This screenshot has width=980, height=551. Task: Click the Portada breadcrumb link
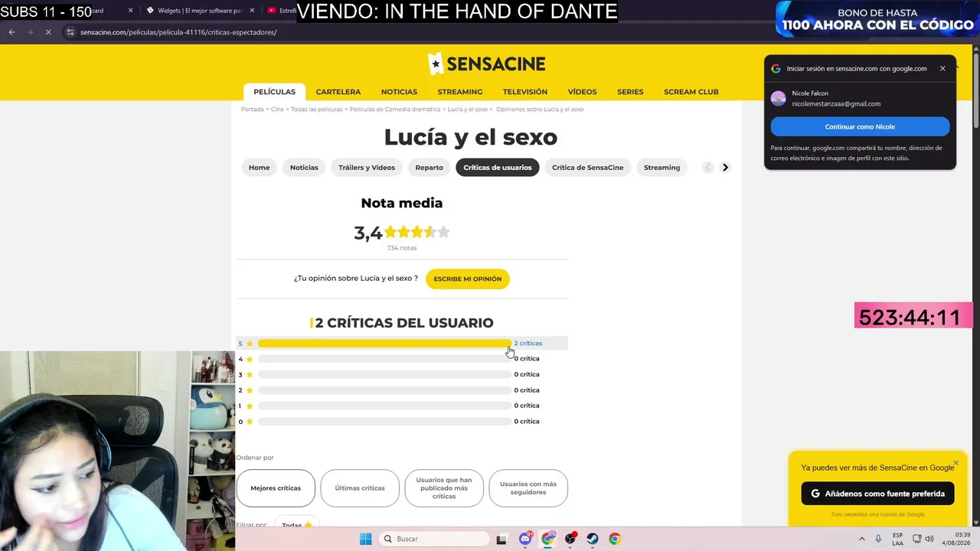pos(253,109)
